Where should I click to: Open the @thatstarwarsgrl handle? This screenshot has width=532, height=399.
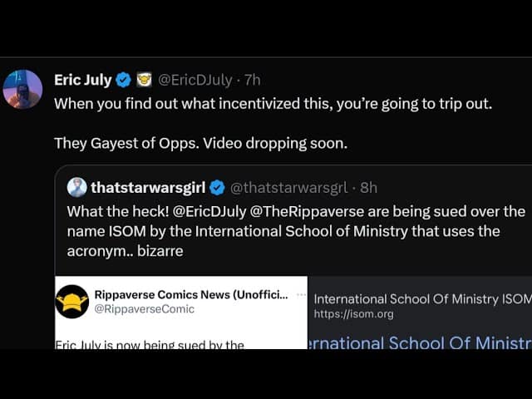289,188
